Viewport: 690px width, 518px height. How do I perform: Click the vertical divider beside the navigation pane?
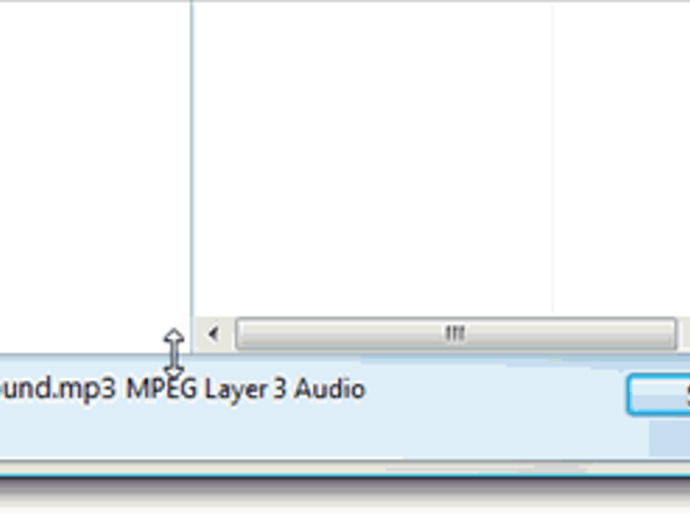coord(192,176)
